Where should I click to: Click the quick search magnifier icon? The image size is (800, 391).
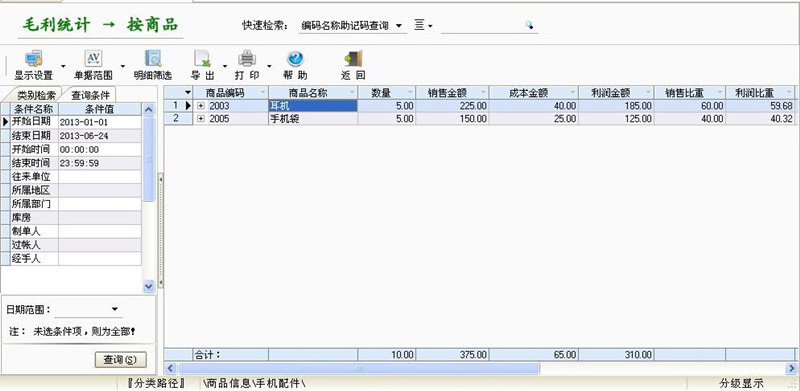[529, 25]
